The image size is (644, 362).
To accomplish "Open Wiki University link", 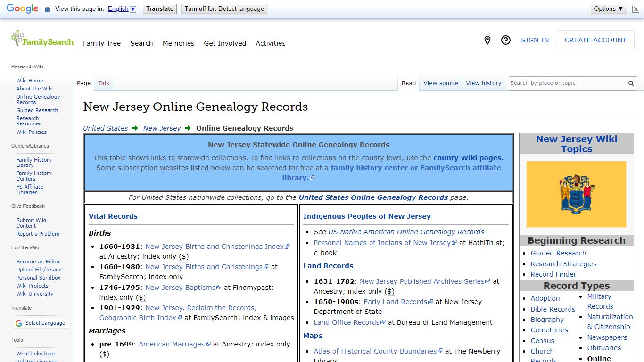I will [x=35, y=294].
